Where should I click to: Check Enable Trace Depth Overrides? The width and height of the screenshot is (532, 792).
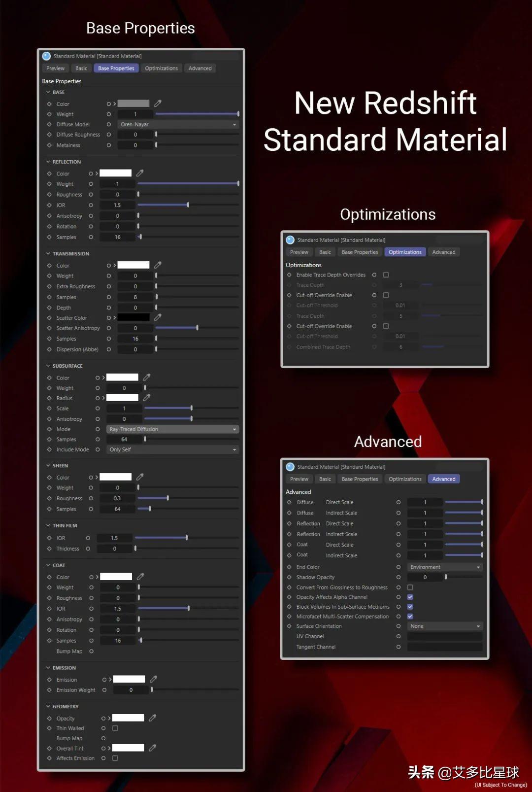386,275
